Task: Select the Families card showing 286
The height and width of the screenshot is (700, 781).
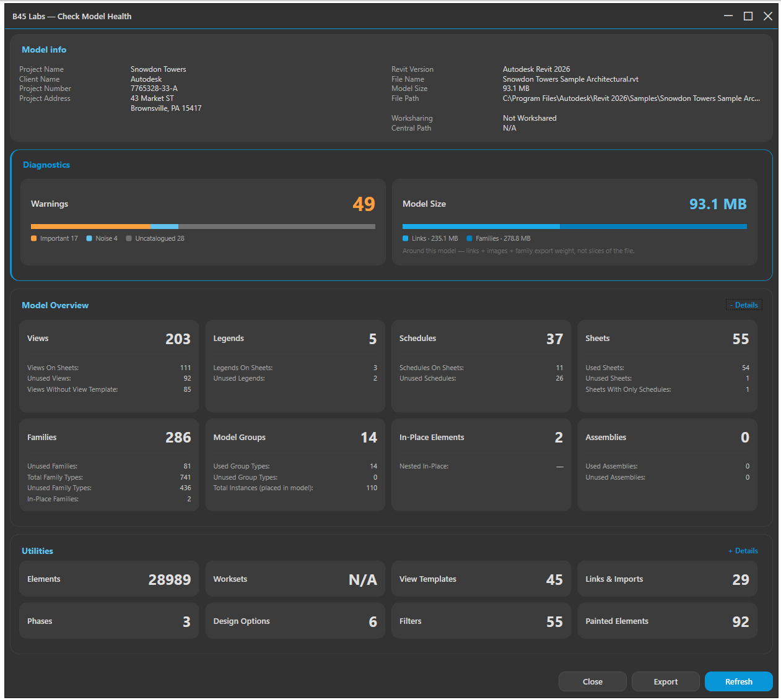Action: [109, 465]
